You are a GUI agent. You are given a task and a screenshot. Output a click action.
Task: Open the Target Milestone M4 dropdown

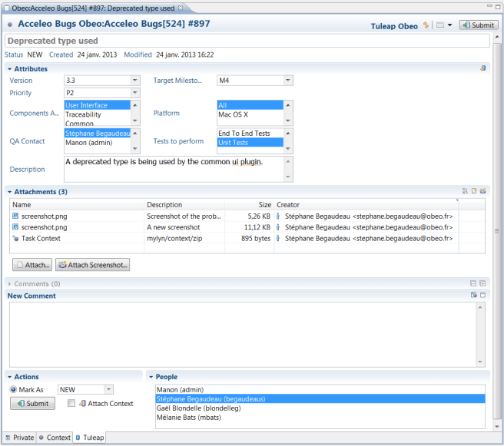[x=288, y=80]
